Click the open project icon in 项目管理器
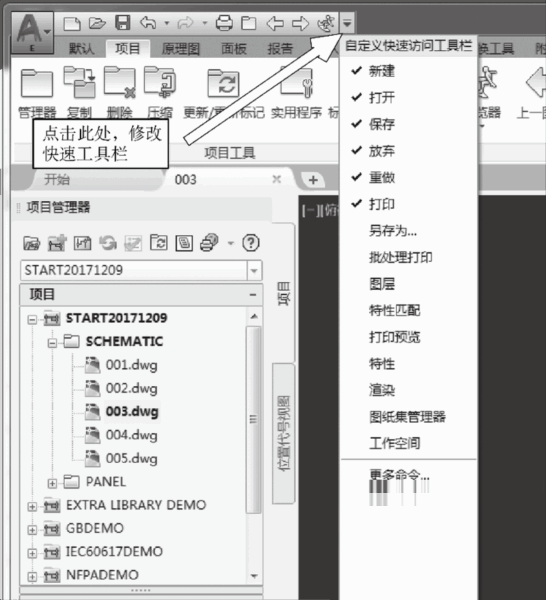 point(32,243)
